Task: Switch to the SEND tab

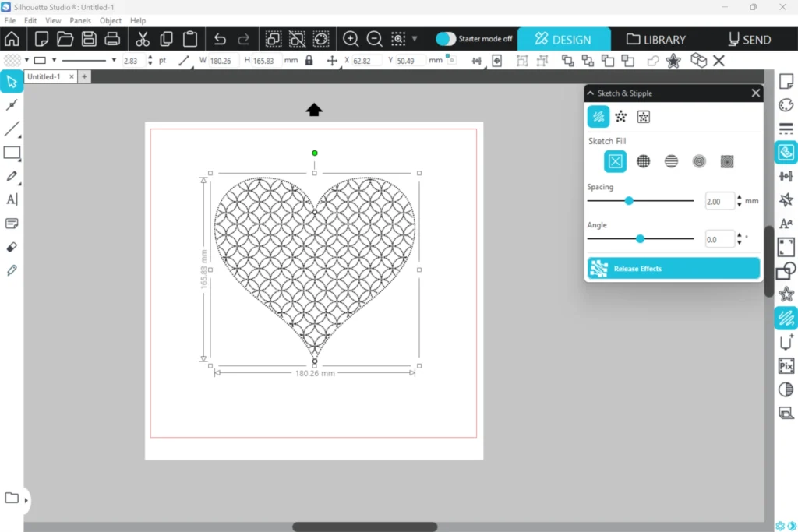Action: pos(749,39)
